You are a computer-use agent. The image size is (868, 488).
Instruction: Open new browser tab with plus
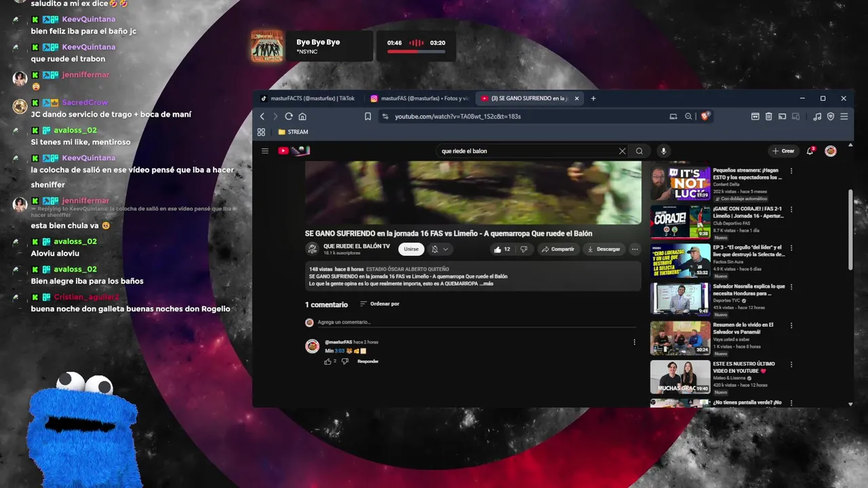tap(593, 98)
